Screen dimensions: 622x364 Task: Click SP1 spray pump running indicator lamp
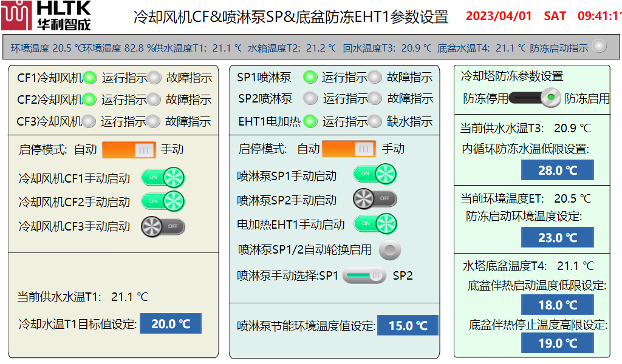coord(310,77)
